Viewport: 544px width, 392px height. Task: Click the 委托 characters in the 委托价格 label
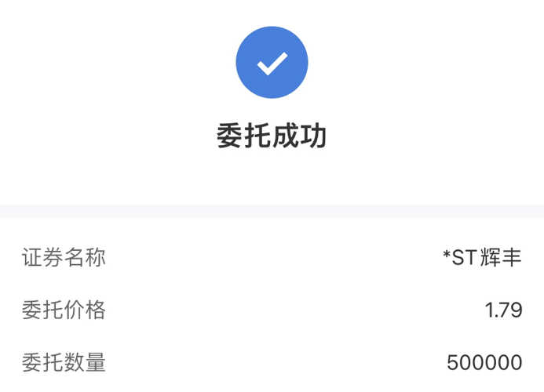click(42, 310)
